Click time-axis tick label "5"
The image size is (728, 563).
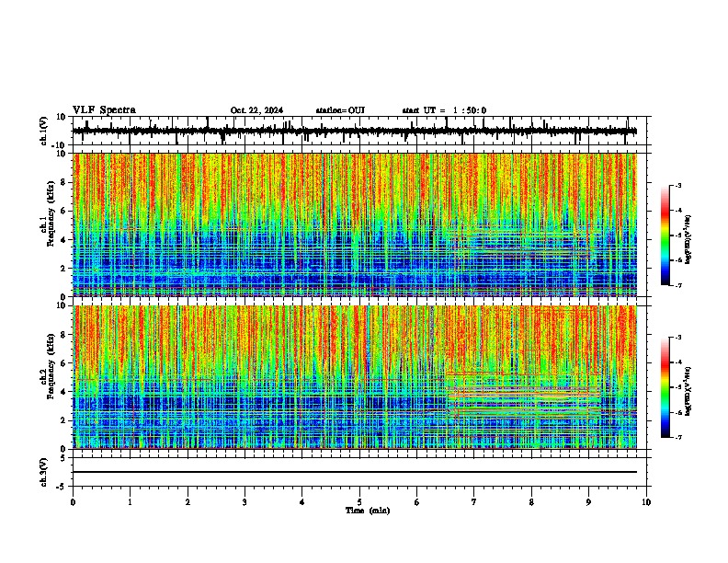[359, 502]
